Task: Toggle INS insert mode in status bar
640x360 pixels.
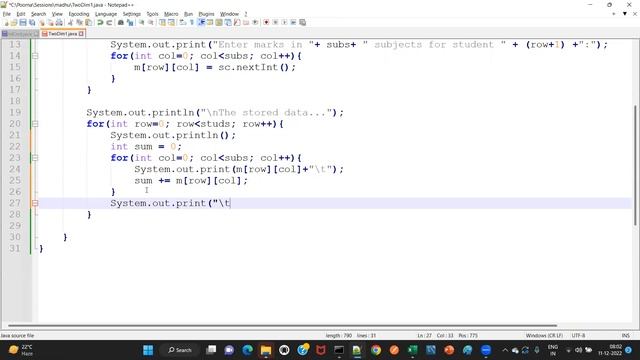Action: (x=625, y=336)
